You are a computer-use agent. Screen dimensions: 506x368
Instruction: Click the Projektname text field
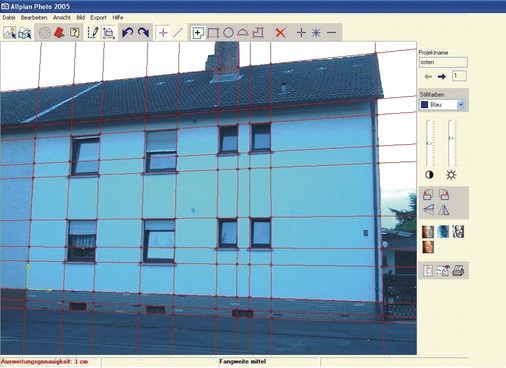point(443,62)
